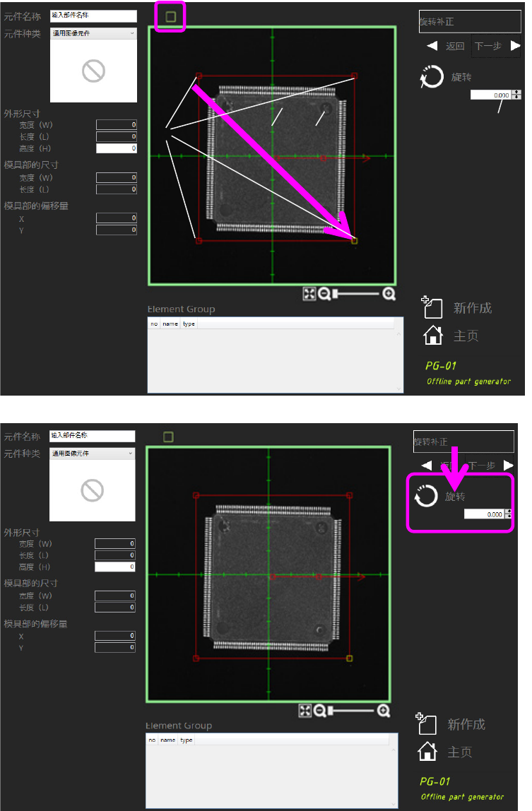
Task: Click the right arrow after 下一步 in the upper window
Action: coord(516,45)
